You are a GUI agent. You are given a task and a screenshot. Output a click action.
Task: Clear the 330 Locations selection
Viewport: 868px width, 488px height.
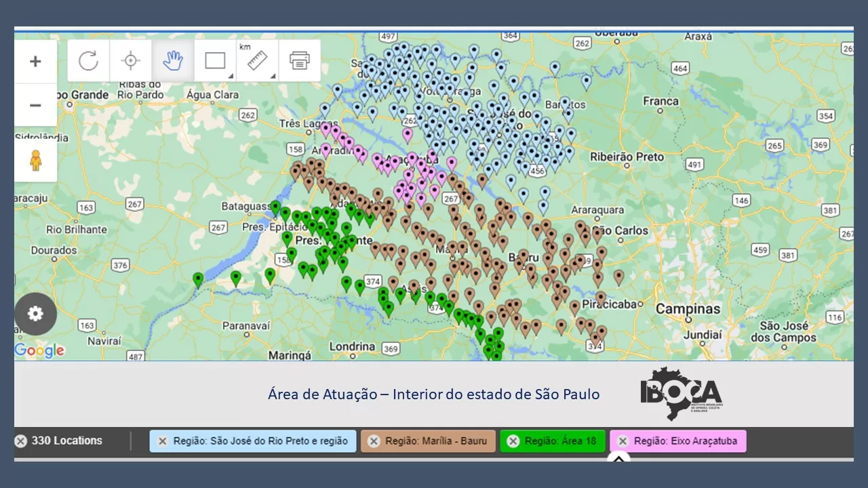[21, 441]
